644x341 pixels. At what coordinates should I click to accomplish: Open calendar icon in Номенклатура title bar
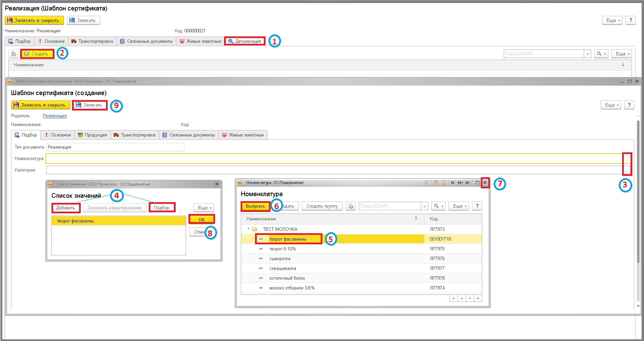tap(443, 183)
